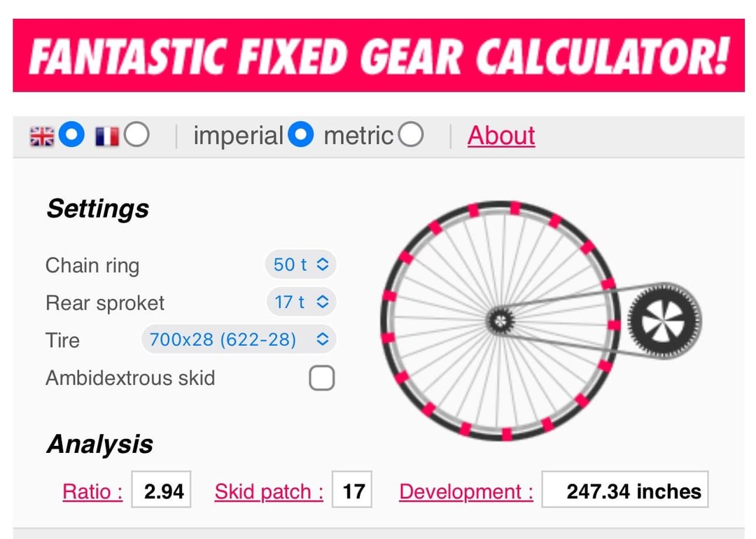756x539 pixels.
Task: Switch units to metric radio button
Action: 411,134
